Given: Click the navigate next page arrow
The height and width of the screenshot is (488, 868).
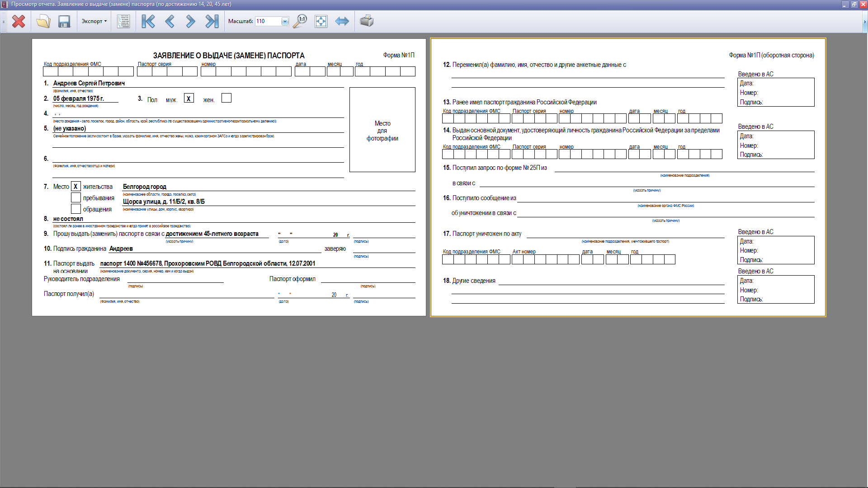Looking at the screenshot, I should 191,21.
